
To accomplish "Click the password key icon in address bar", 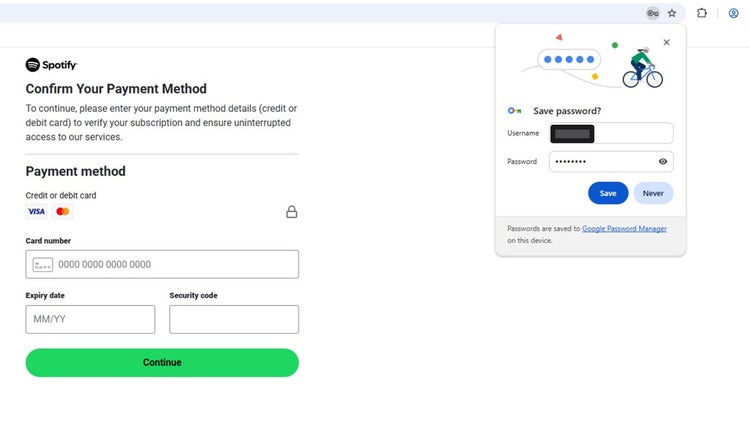I will 653,13.
